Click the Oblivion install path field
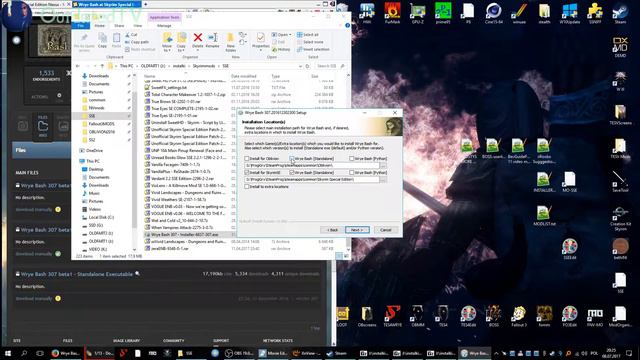This screenshot has width=640, height=360. (x=312, y=166)
